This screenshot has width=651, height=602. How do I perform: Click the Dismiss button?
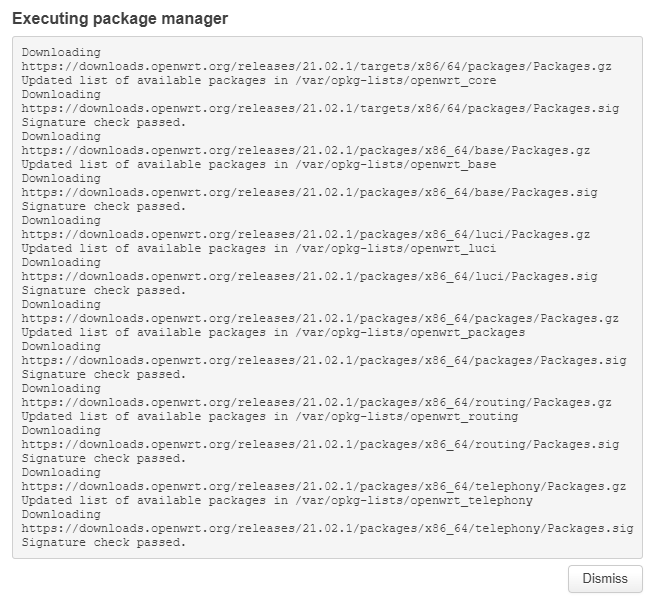tap(605, 578)
